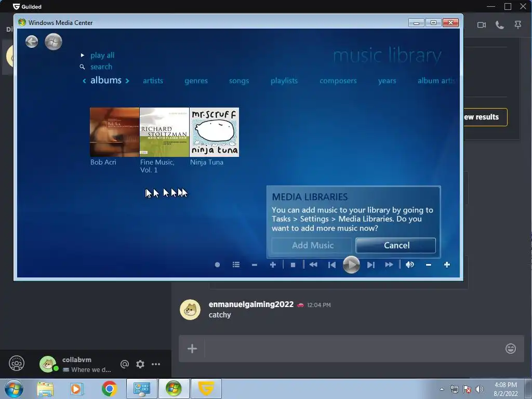
Task: Open the Ninja Tuna album cover
Action: 215,132
